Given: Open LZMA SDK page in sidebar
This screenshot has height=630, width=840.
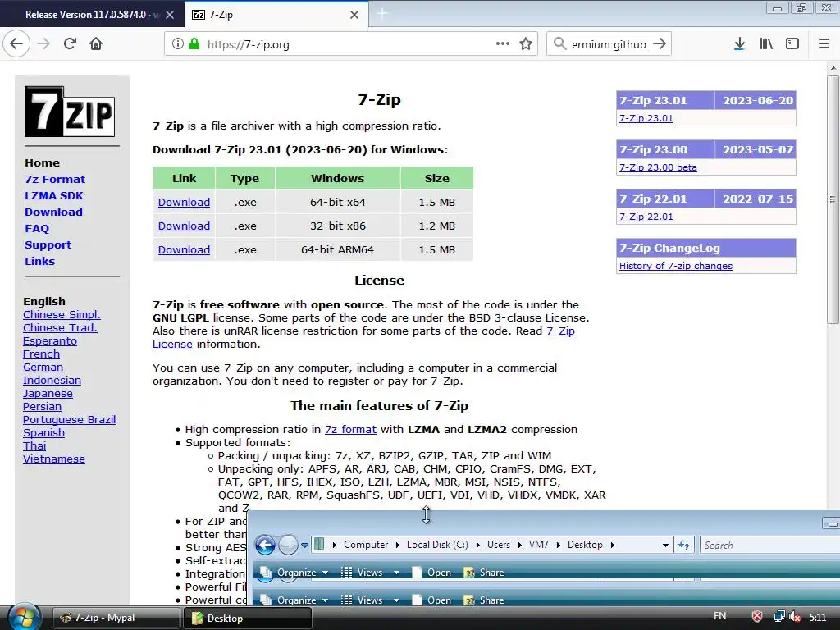Looking at the screenshot, I should click(x=53, y=195).
